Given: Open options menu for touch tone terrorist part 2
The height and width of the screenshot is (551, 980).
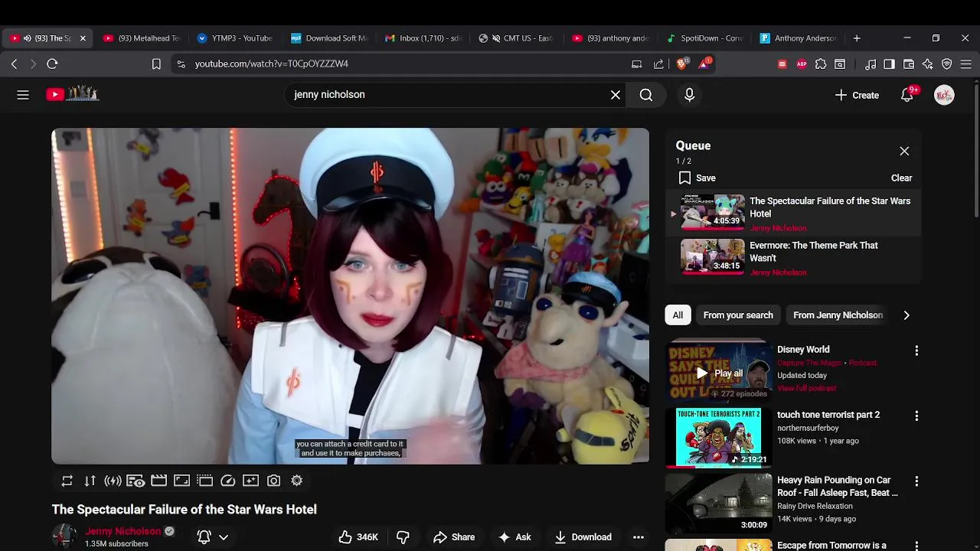Looking at the screenshot, I should pos(916,416).
